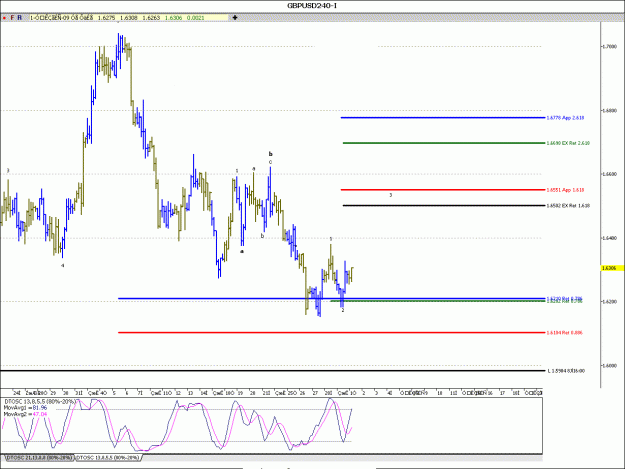Click the open price 1.6275 value
Viewport: 625px width, 469px height.
pos(106,18)
